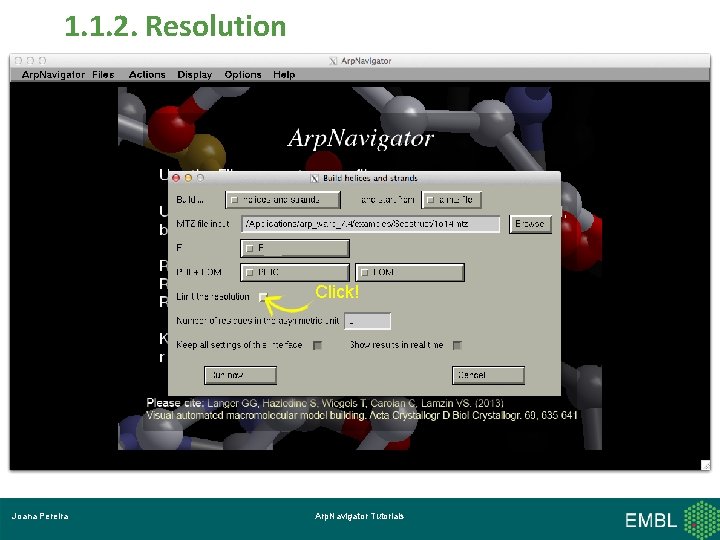Open the Display menu
The width and height of the screenshot is (720, 540).
coord(195,74)
